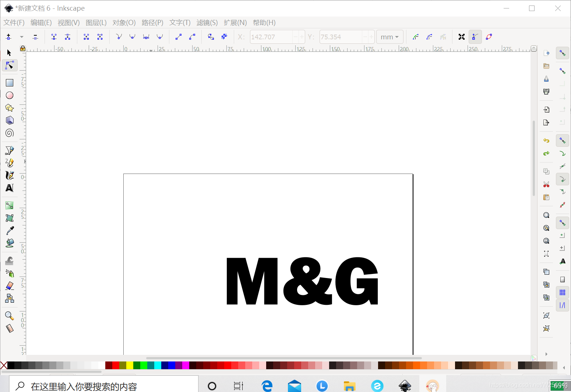Toggle snap to page border

563,279
